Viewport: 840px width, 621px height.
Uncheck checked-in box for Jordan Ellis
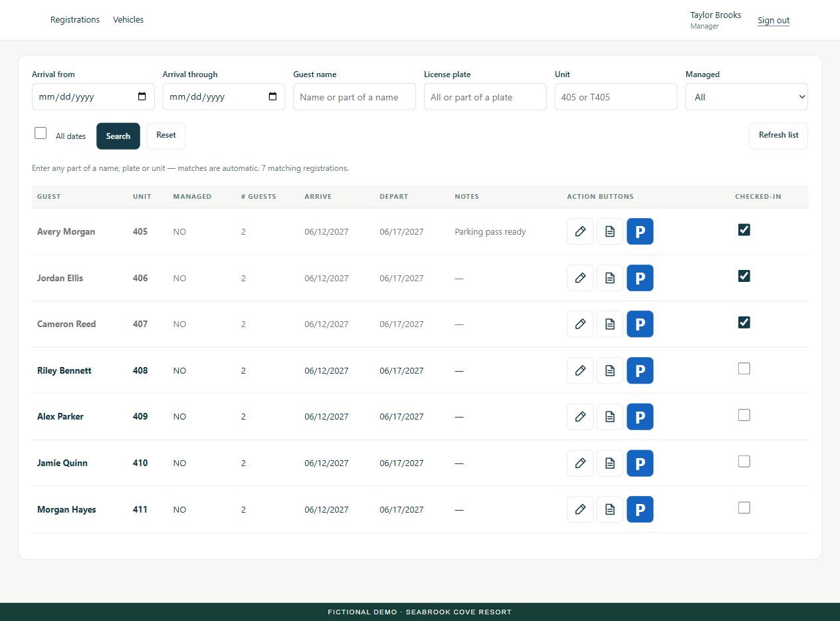tap(744, 276)
